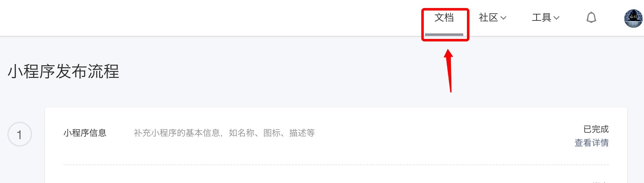Click the 补充小程序的基本信息 description text
Screen dimensions: 644x183
pos(177,133)
